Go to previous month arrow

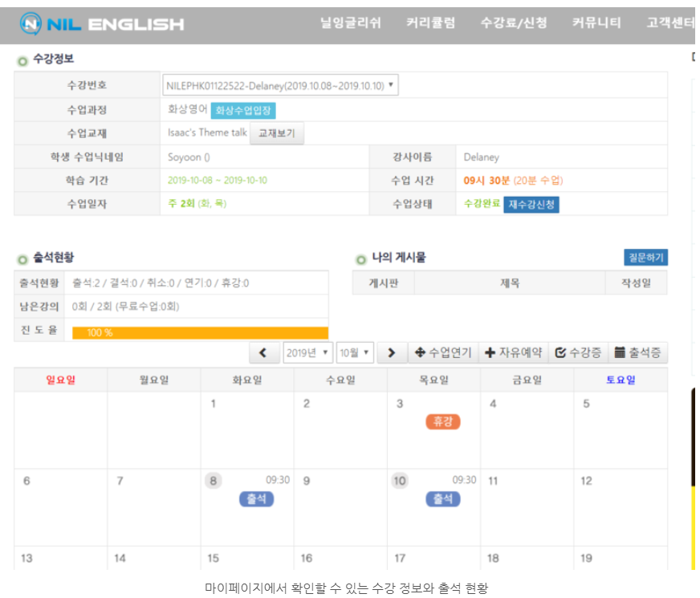click(264, 353)
